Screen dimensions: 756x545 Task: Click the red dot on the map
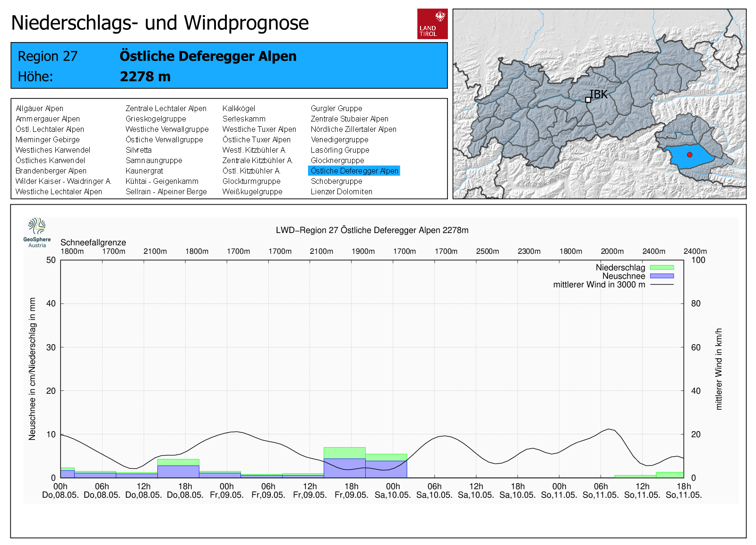pos(689,155)
